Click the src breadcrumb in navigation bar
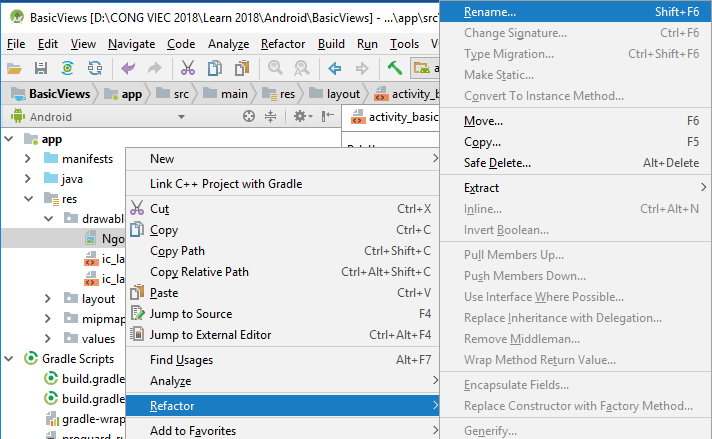712x439 pixels. tap(173, 94)
